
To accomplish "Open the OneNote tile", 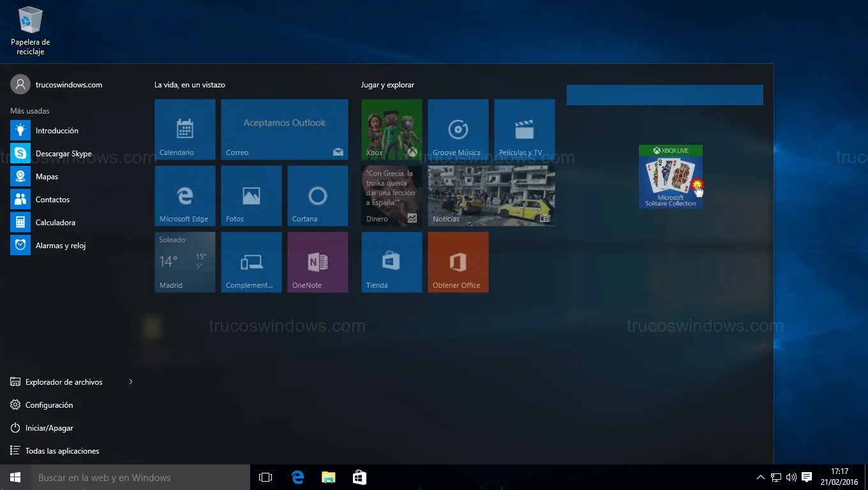I will pos(317,262).
